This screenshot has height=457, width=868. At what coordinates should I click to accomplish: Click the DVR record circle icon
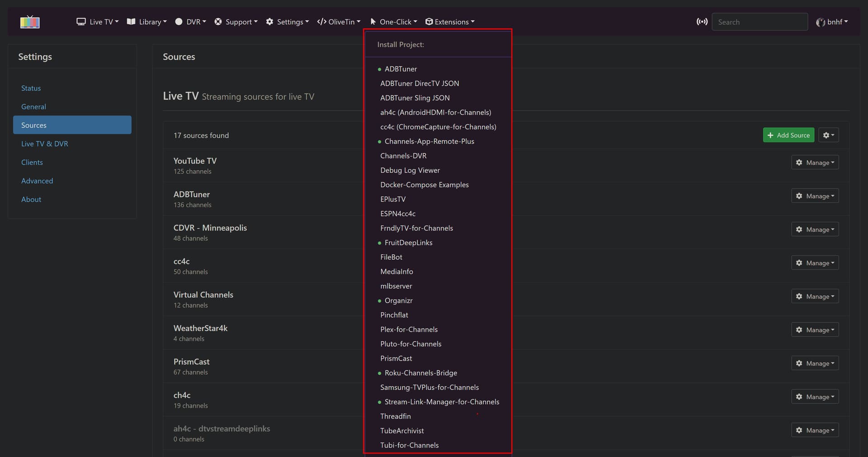point(179,22)
